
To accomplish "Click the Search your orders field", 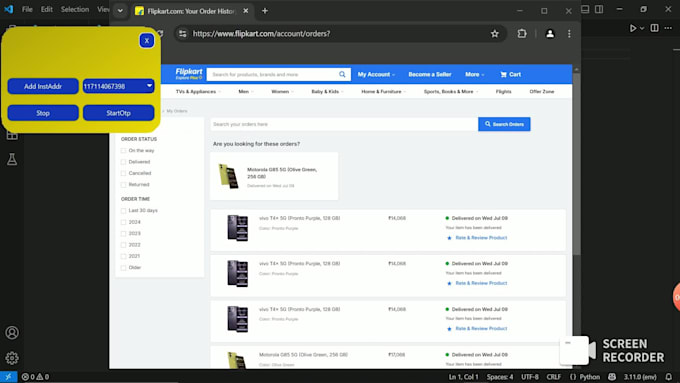I will pos(344,124).
